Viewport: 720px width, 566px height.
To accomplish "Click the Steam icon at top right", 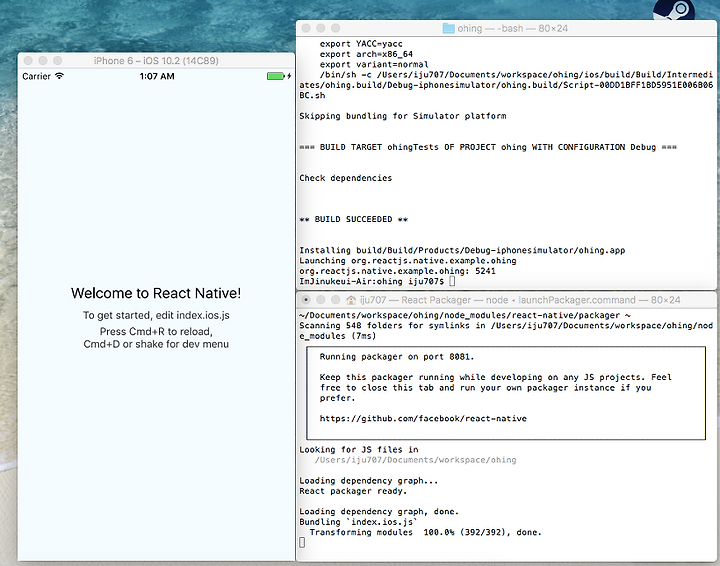I will [674, 10].
